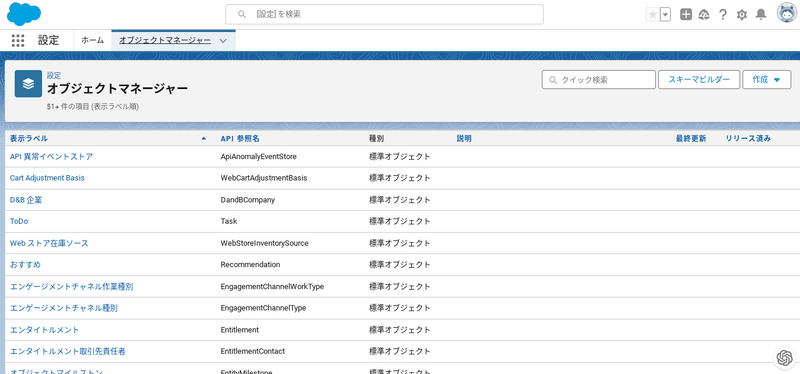Click the 設定 breadcrumb link
This screenshot has height=374, width=800.
pos(54,75)
